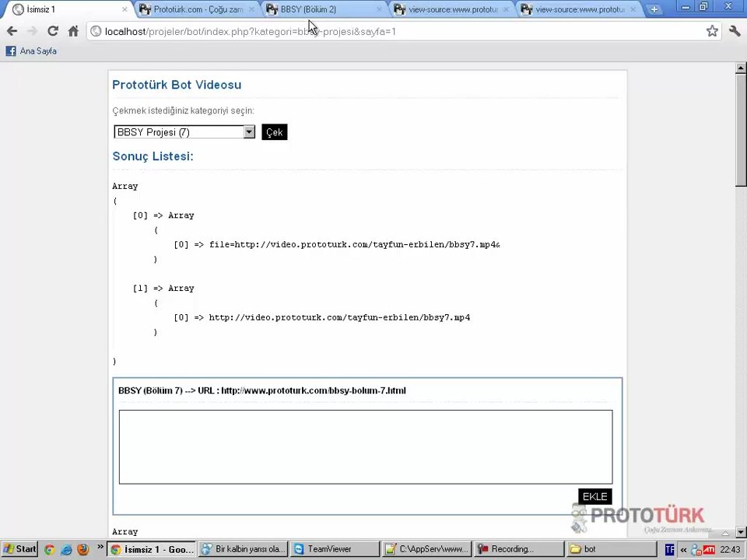Close the first view-source tab
Screen dimensions: 747x560
pyautogui.click(x=506, y=9)
